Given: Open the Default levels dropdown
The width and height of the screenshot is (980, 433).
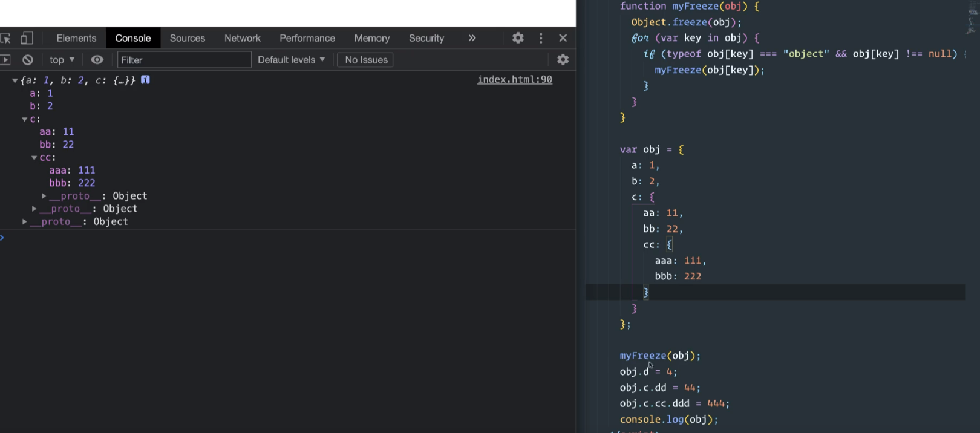Looking at the screenshot, I should (292, 60).
